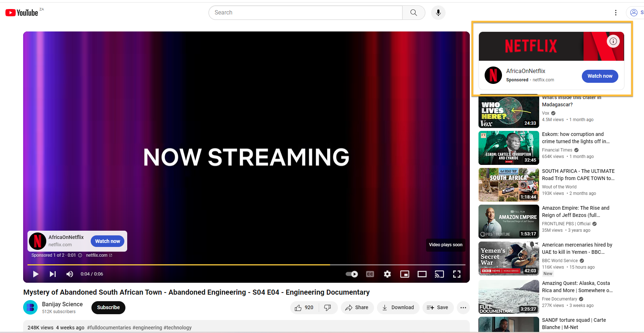Click SANDF torture squad video title
644x333 pixels.
point(574,324)
